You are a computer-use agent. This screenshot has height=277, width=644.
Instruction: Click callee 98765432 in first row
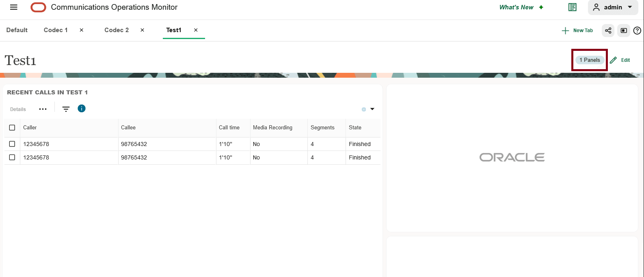[x=134, y=144]
